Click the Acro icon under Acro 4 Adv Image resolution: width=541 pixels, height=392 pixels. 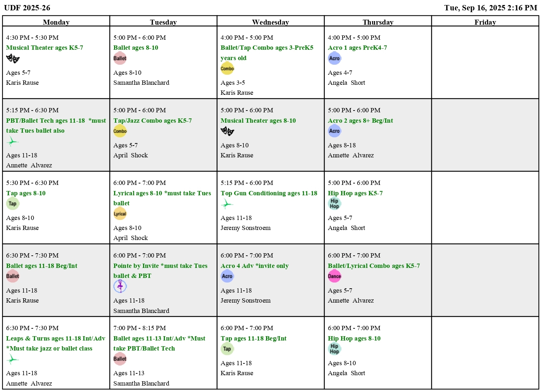click(x=227, y=276)
